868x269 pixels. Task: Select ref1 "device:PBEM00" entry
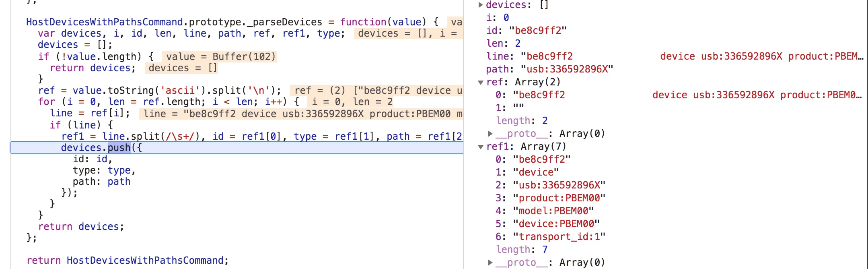[547, 224]
